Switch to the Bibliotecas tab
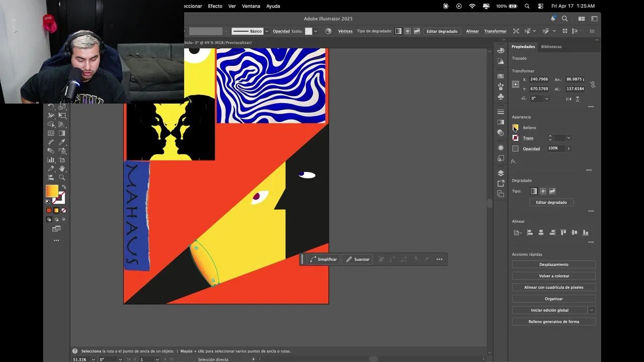Image resolution: width=644 pixels, height=362 pixels. point(551,46)
